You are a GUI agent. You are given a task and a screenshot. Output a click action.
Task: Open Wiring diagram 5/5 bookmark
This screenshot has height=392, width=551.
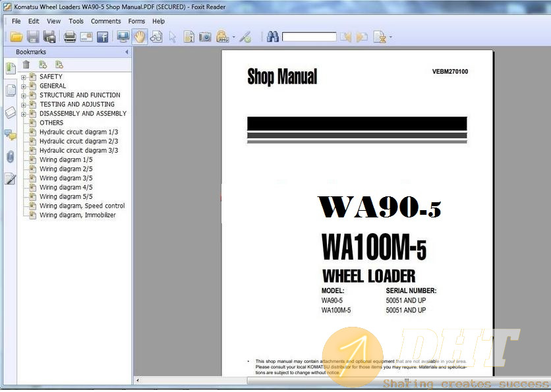66,197
